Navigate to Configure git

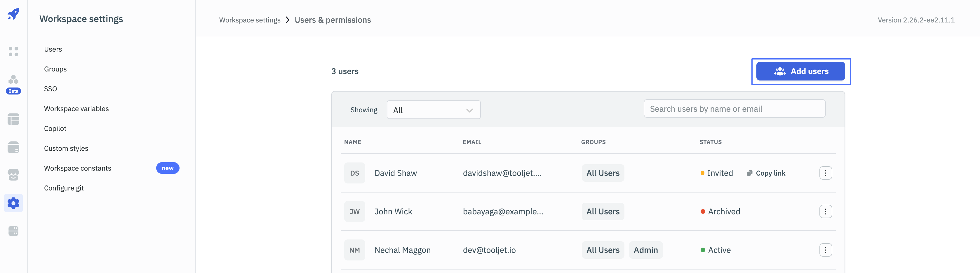(64, 188)
